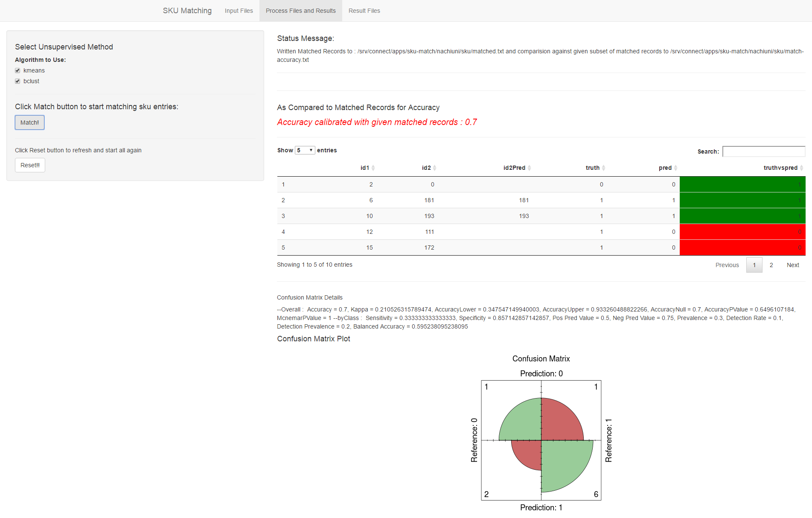This screenshot has width=812, height=518.
Task: Click id2 value 111 in row 4
Action: pos(430,232)
